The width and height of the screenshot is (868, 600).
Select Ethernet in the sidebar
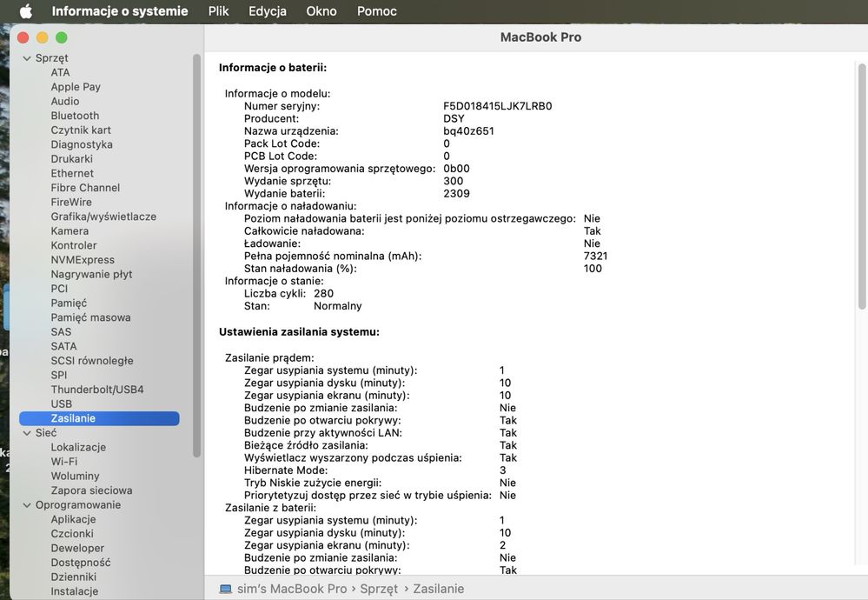point(72,173)
